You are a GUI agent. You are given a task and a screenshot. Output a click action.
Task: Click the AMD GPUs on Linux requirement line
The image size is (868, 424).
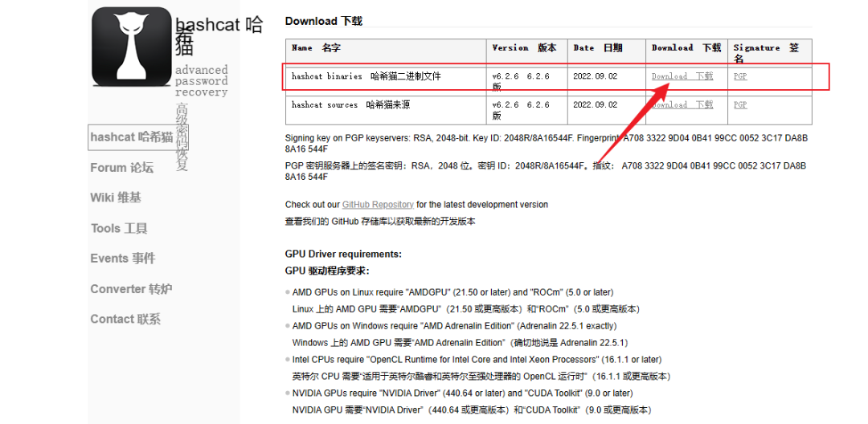pyautogui.click(x=452, y=291)
